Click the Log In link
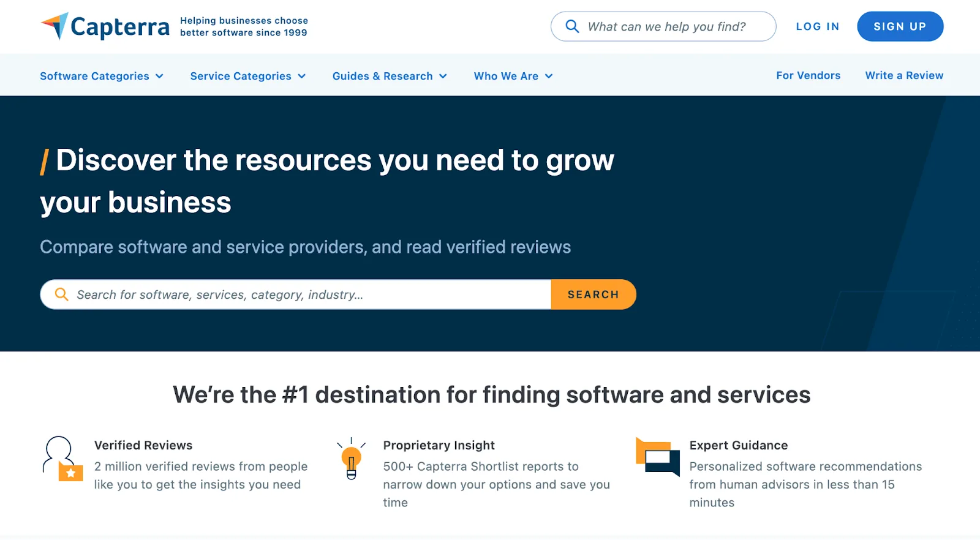The height and width of the screenshot is (540, 980). (x=817, y=26)
